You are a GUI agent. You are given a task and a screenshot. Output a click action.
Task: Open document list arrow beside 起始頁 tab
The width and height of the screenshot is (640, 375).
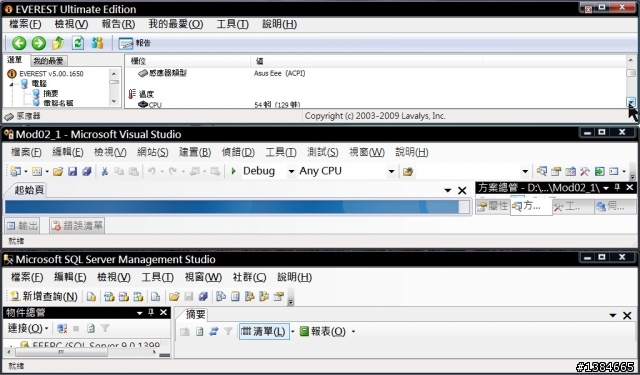coord(448,191)
